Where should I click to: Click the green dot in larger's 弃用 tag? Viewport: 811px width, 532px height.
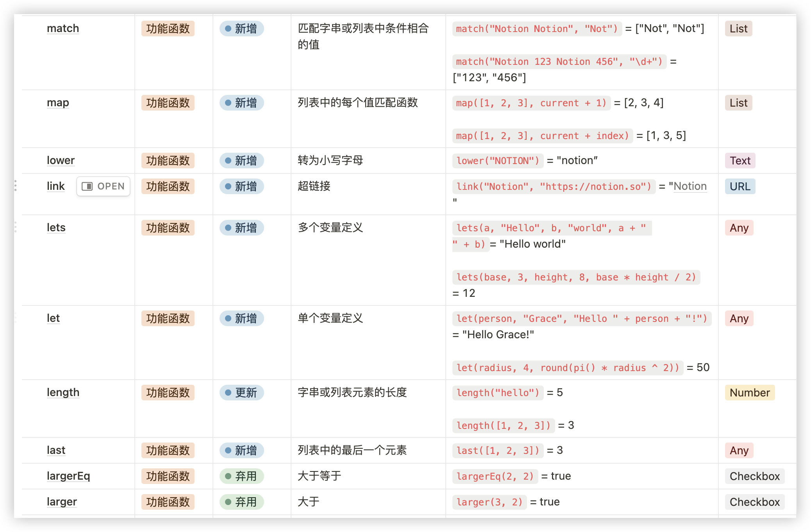229,502
